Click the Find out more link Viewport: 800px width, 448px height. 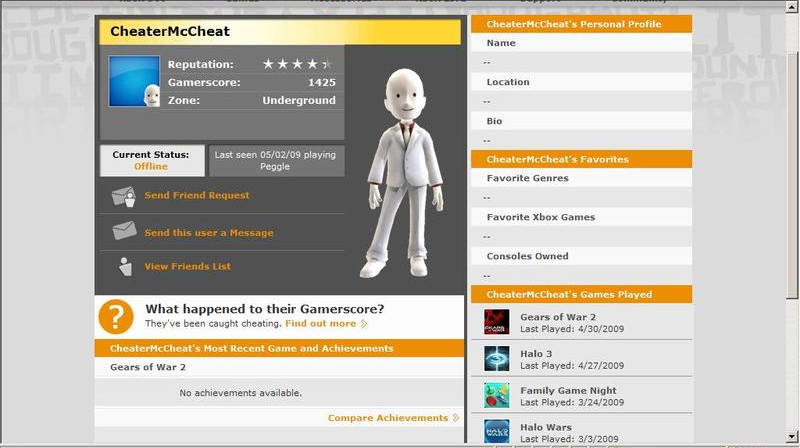tap(320, 323)
